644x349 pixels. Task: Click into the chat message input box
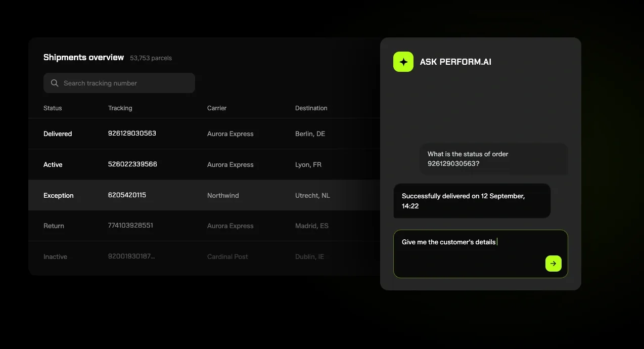481,254
